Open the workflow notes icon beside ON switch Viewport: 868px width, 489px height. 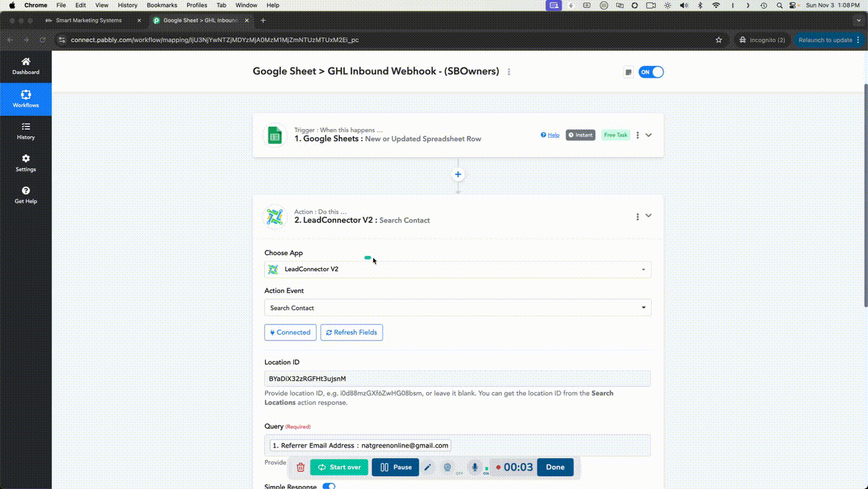[x=628, y=72]
